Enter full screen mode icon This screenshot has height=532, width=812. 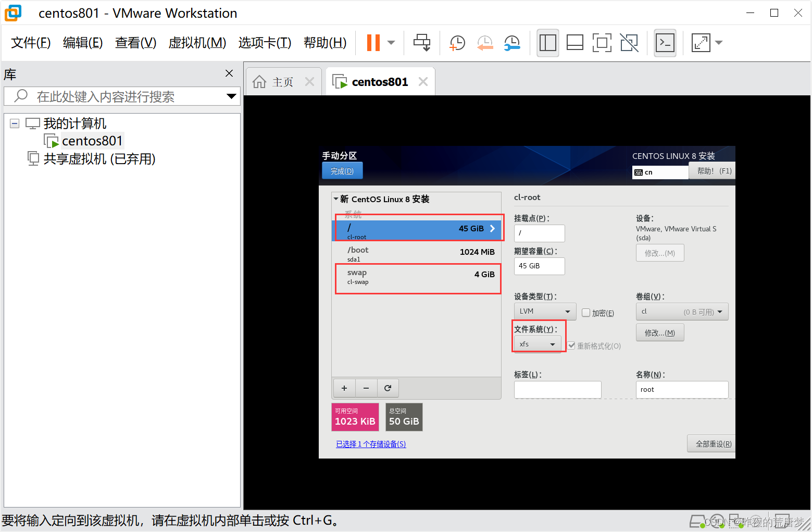(602, 43)
